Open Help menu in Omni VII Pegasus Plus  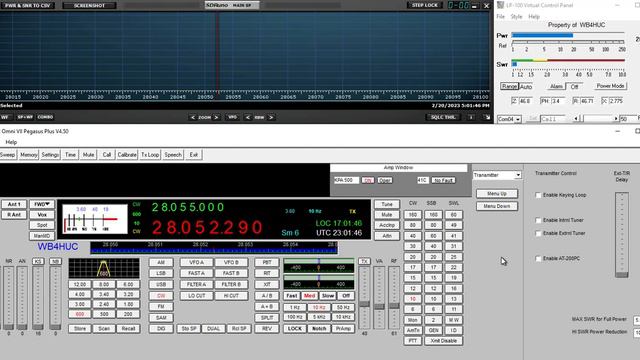(11, 142)
